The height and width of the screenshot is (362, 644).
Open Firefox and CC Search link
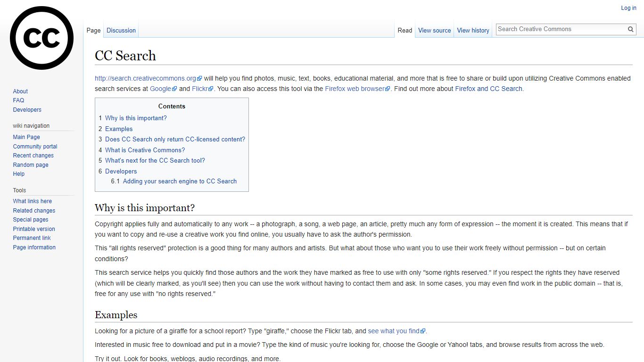click(x=488, y=89)
